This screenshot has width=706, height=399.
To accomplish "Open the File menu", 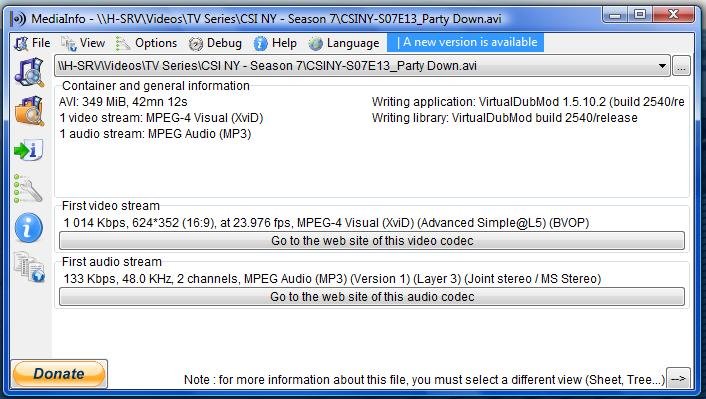I will [x=32, y=43].
